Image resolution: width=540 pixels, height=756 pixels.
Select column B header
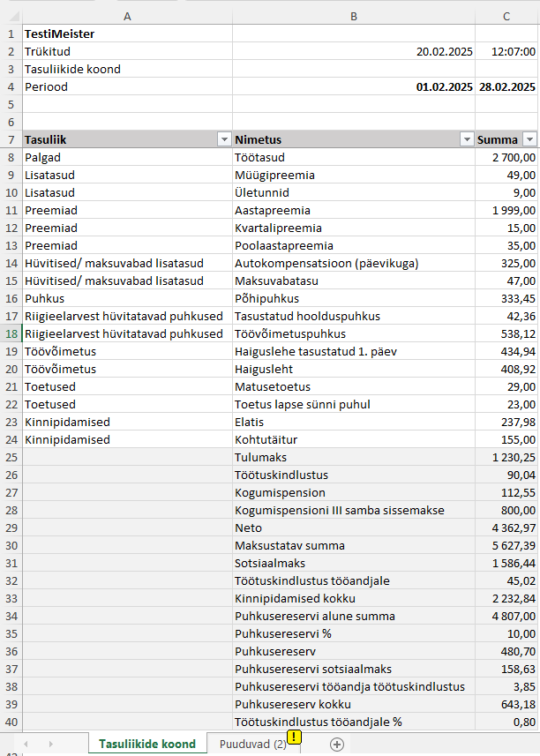pyautogui.click(x=353, y=16)
